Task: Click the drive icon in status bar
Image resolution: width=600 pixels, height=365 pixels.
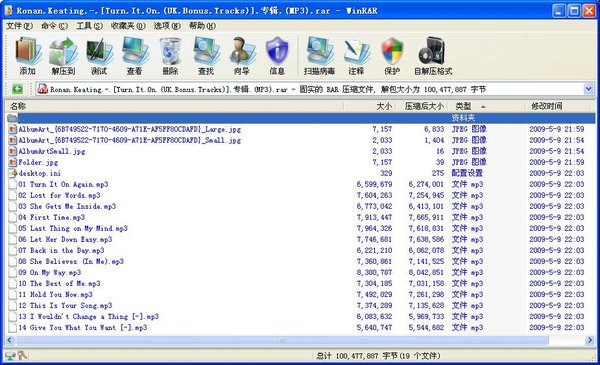Action: (10, 356)
